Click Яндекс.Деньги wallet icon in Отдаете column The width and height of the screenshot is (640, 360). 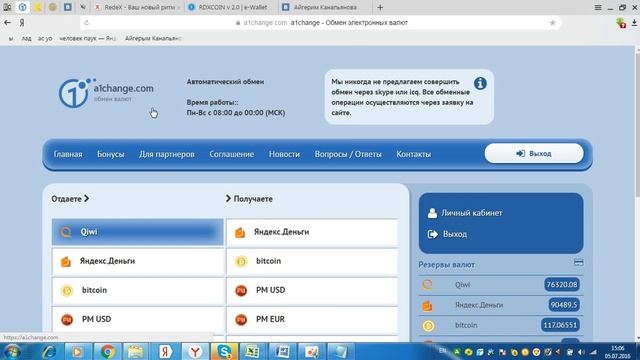tap(66, 261)
